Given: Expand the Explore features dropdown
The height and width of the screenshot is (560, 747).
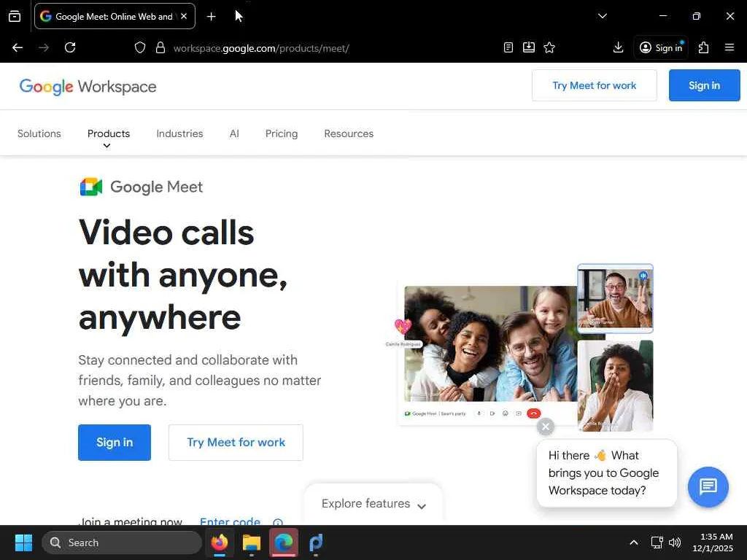Looking at the screenshot, I should click(x=373, y=504).
